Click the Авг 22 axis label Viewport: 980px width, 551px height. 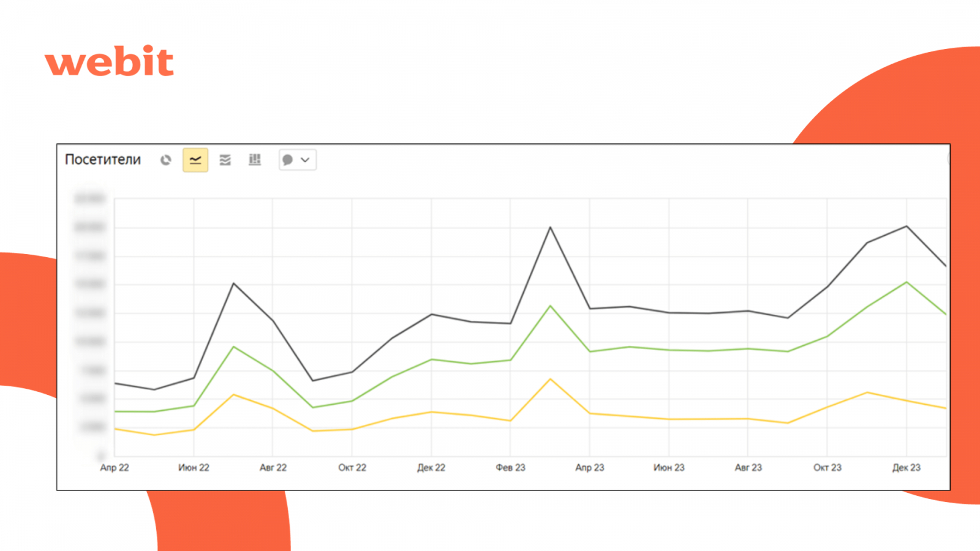(x=273, y=468)
